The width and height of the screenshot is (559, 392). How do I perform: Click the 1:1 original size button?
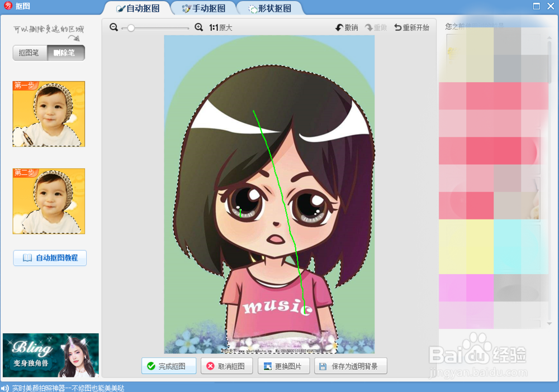coord(221,27)
